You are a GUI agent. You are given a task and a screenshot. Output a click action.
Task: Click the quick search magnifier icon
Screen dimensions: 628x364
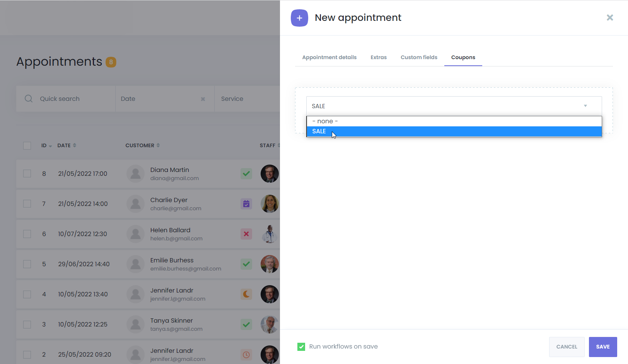29,99
